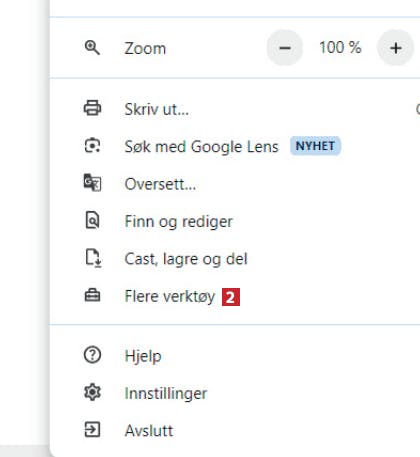Open Innstillinger from the menu
The width and height of the screenshot is (420, 457).
coord(235,393)
